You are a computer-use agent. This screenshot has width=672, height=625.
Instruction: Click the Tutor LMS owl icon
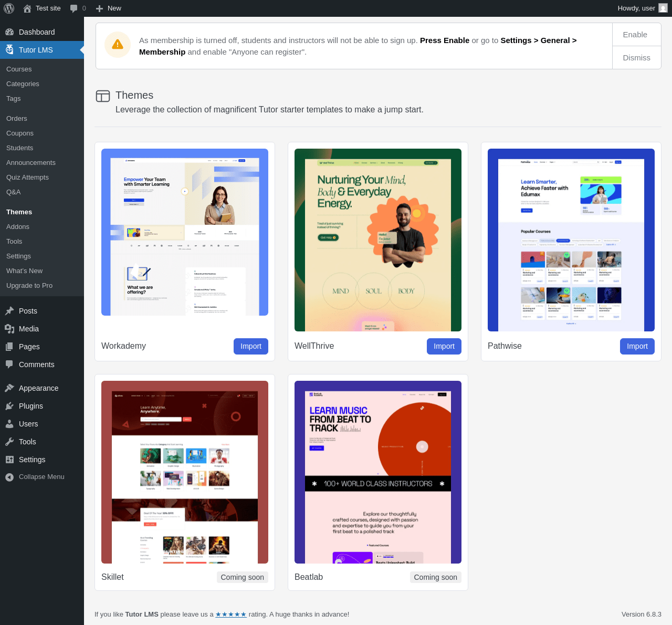click(9, 50)
